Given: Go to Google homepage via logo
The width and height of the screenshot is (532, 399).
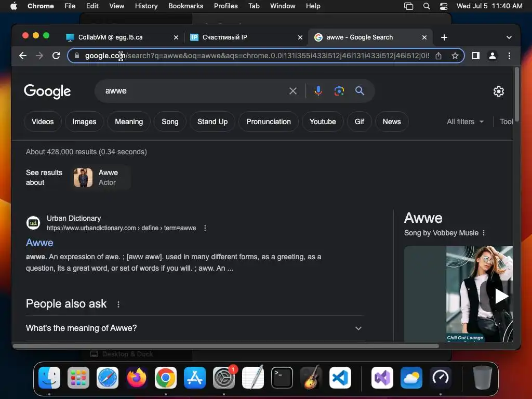Looking at the screenshot, I should [47, 91].
